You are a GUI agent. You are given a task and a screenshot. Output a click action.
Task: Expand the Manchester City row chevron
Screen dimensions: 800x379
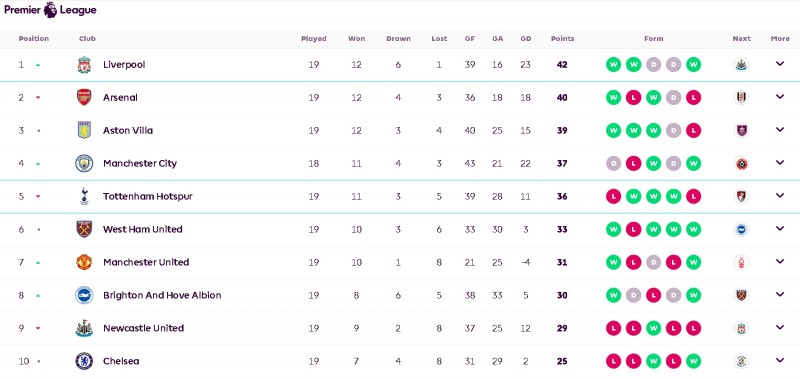coord(780,163)
